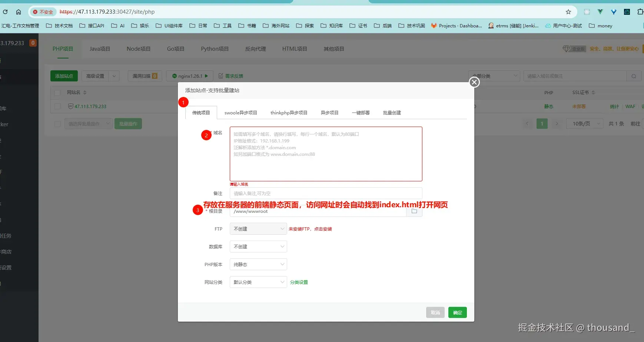Close the 添加站点 dialog with the X
Image resolution: width=644 pixels, height=342 pixels.
[474, 82]
